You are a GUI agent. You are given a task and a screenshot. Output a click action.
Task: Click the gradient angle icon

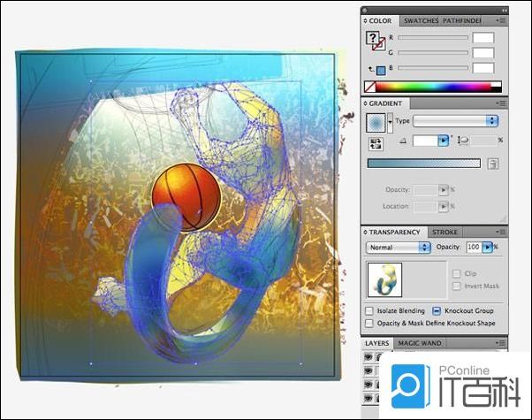(403, 141)
